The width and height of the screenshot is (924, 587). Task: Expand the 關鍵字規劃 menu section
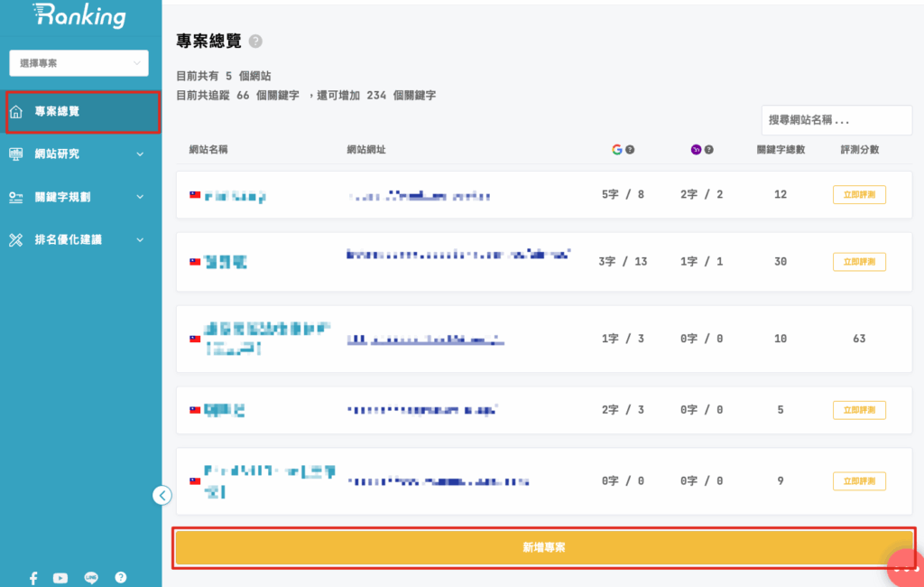point(79,197)
